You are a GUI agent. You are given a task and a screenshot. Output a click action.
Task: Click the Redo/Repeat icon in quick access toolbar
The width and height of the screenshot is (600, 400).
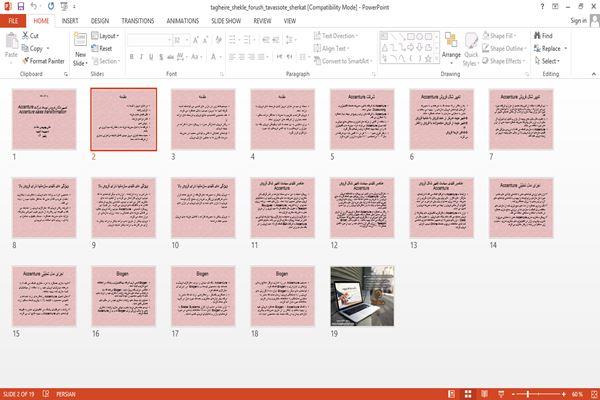51,7
